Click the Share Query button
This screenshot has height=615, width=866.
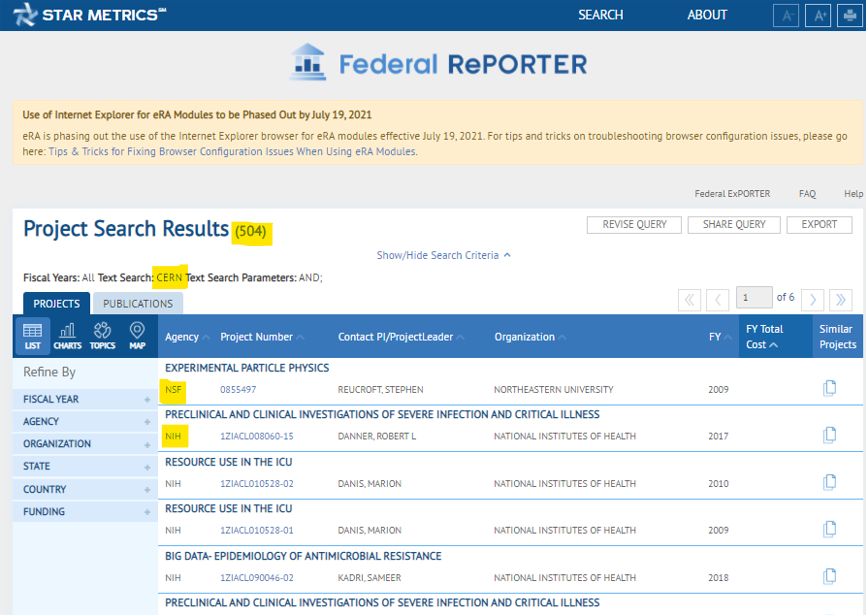click(x=734, y=225)
